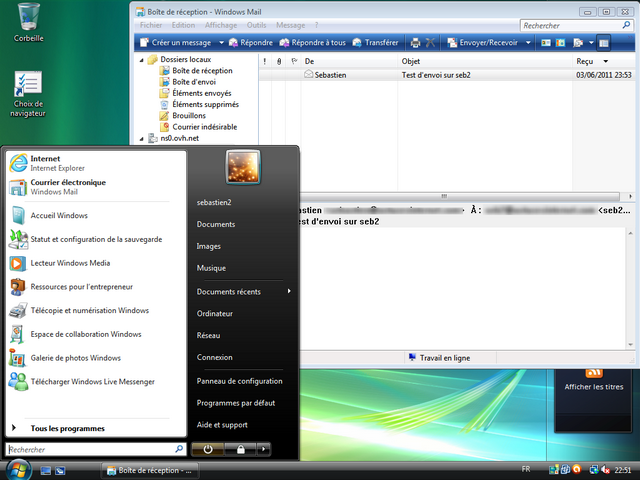This screenshot has width=640, height=480.
Task: Click Répondre à tous button
Action: pos(313,42)
